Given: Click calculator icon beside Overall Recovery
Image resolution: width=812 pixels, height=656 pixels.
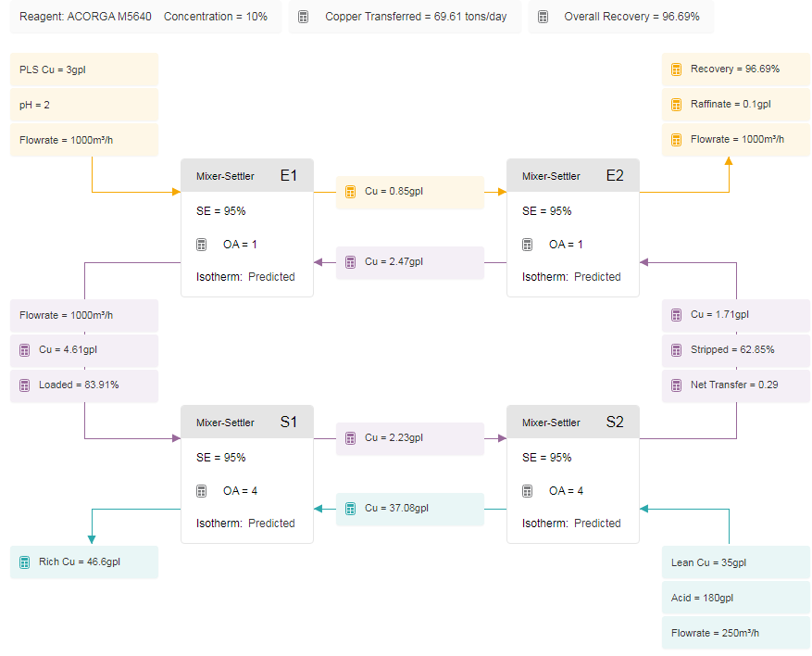Looking at the screenshot, I should (543, 17).
